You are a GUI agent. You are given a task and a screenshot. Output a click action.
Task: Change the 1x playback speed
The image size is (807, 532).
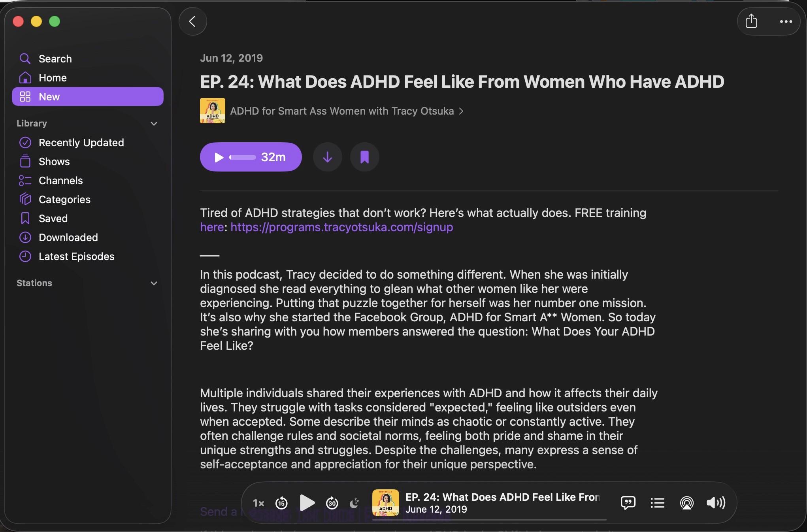point(258,503)
